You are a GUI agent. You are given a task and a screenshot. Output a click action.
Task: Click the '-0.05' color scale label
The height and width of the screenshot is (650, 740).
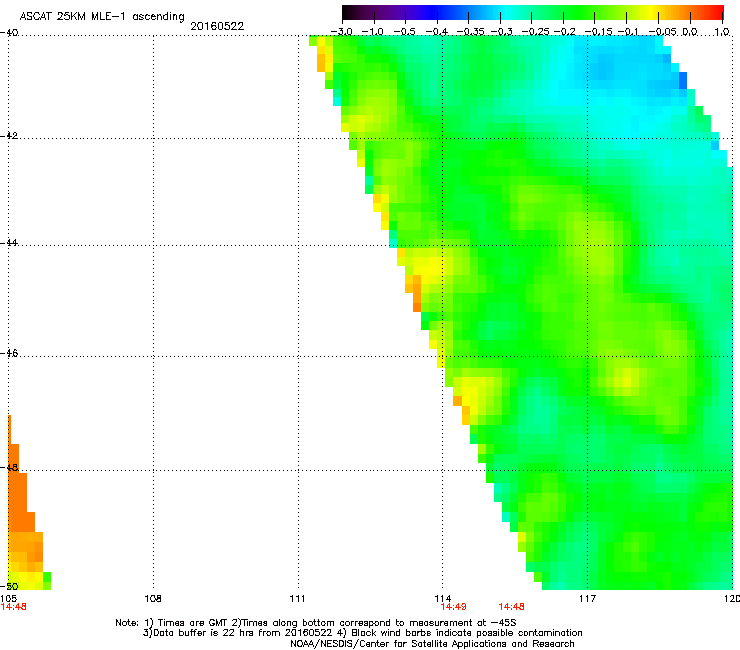click(x=663, y=32)
